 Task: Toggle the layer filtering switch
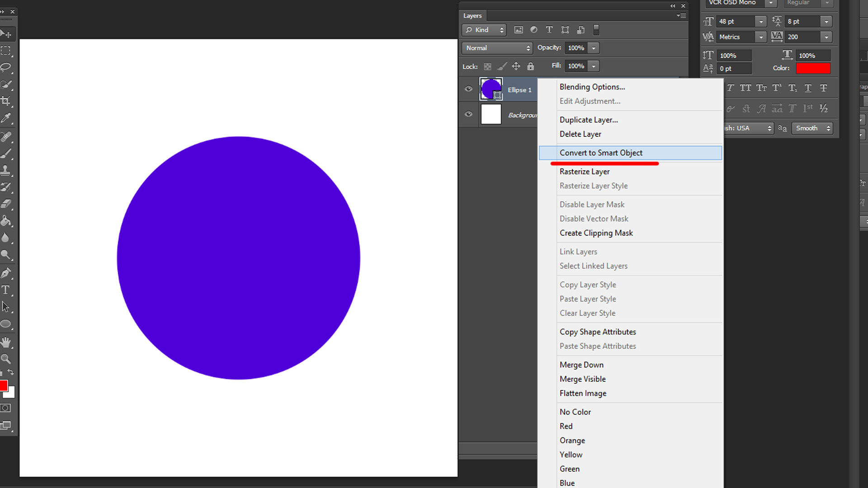[596, 30]
